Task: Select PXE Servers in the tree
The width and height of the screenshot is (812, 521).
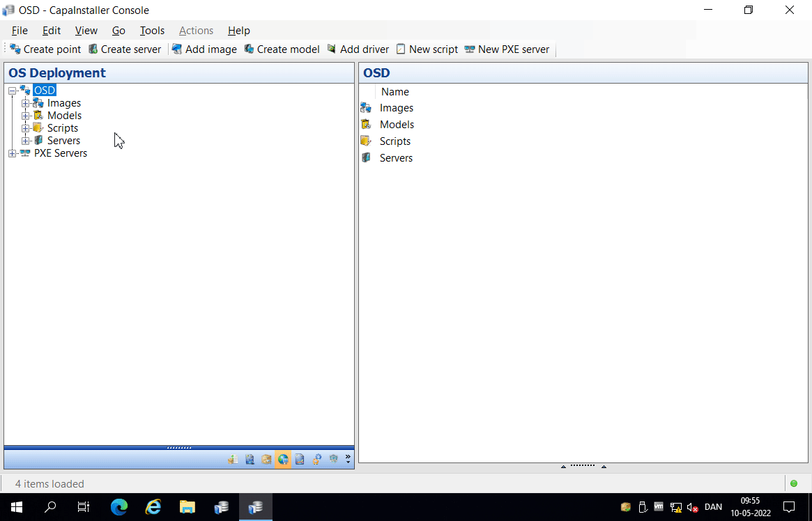Action: [x=61, y=153]
